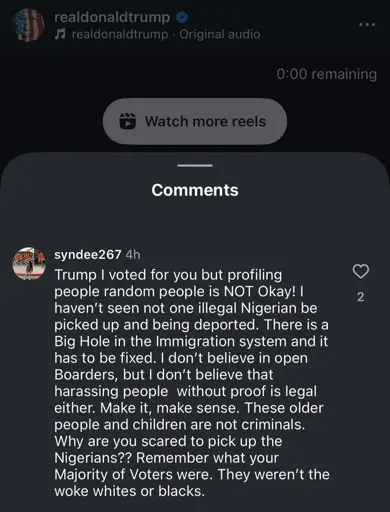Viewport: 390px width, 512px height.
Task: Tap the realdonaldtrump username
Action: pos(112,17)
